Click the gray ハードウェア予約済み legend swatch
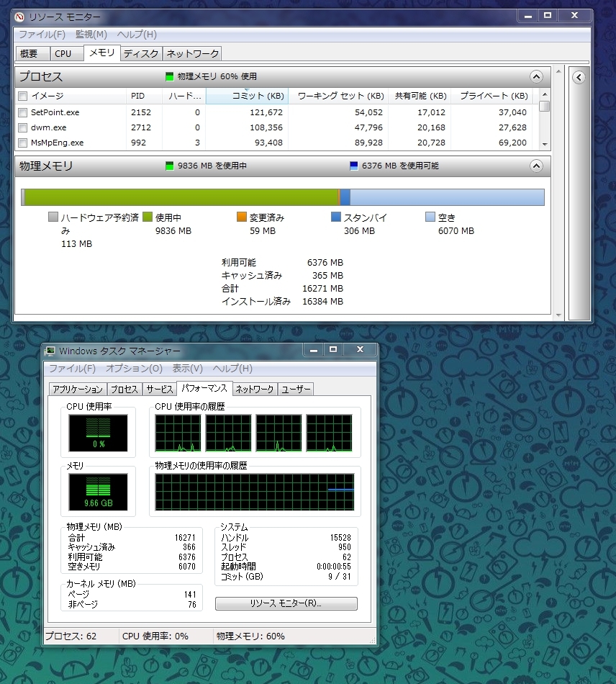The height and width of the screenshot is (684, 616). 53,217
